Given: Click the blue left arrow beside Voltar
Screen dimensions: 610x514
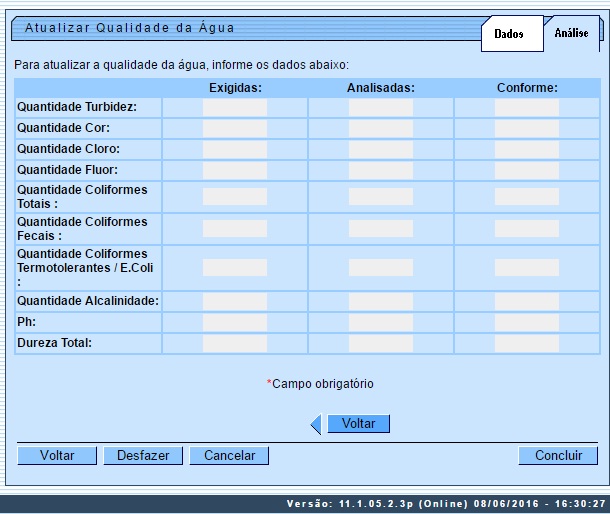Looking at the screenshot, I should tap(316, 424).
